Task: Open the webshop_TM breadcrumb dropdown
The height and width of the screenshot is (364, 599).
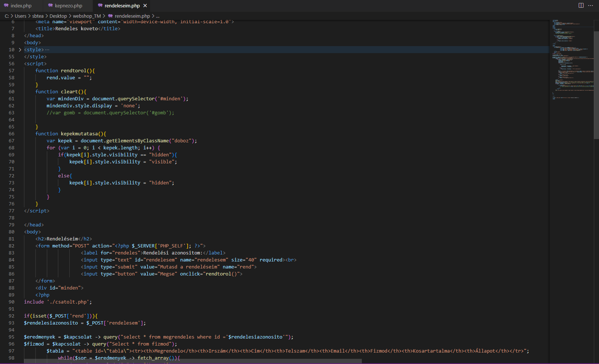Action: point(87,16)
